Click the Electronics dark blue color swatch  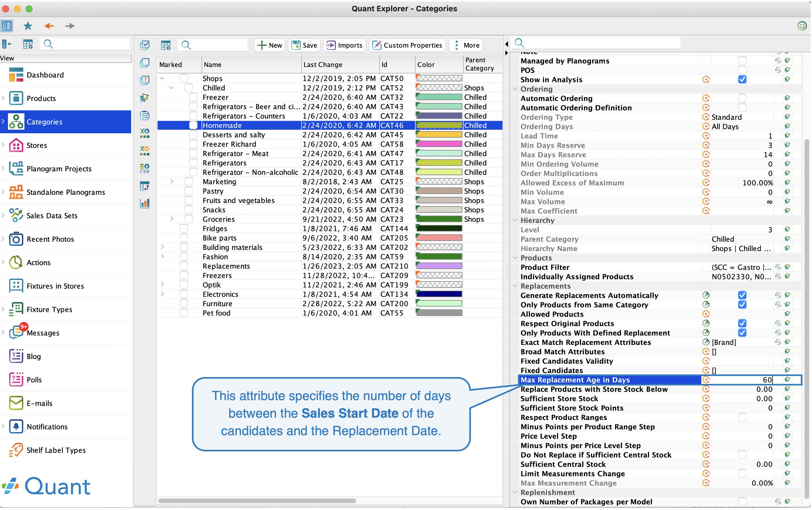439,294
